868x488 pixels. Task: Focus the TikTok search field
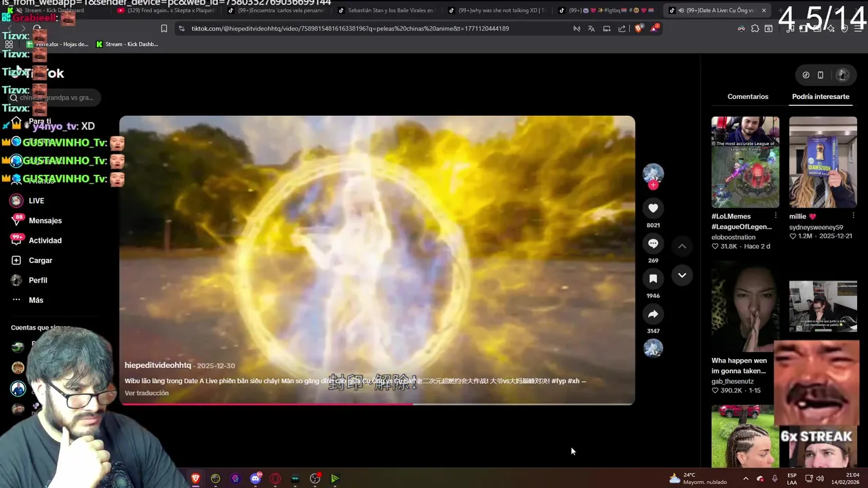pos(54,98)
